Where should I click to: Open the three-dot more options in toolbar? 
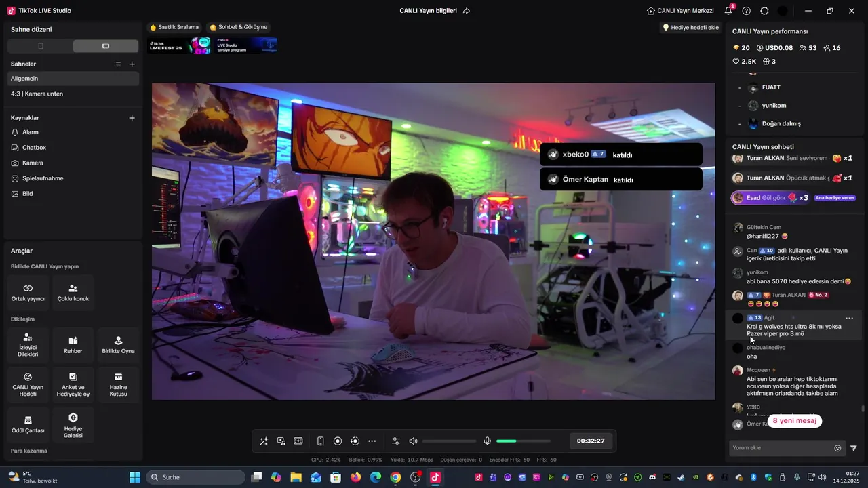click(x=372, y=441)
